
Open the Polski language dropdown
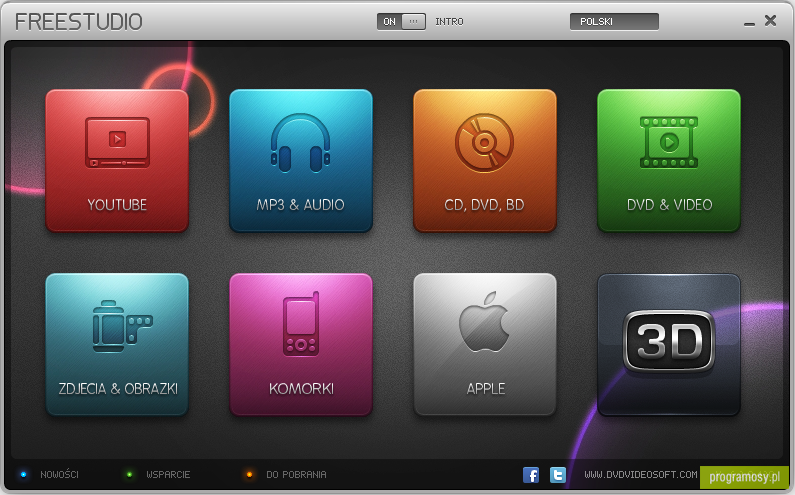[614, 21]
